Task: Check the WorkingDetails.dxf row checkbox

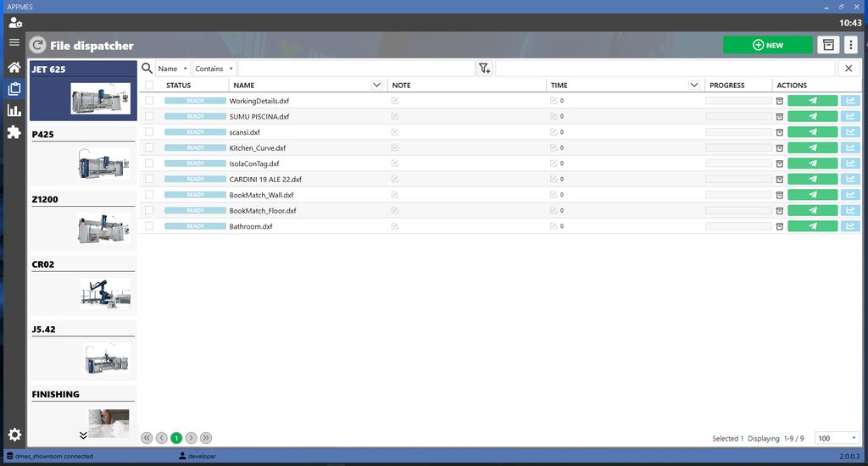Action: coord(149,101)
